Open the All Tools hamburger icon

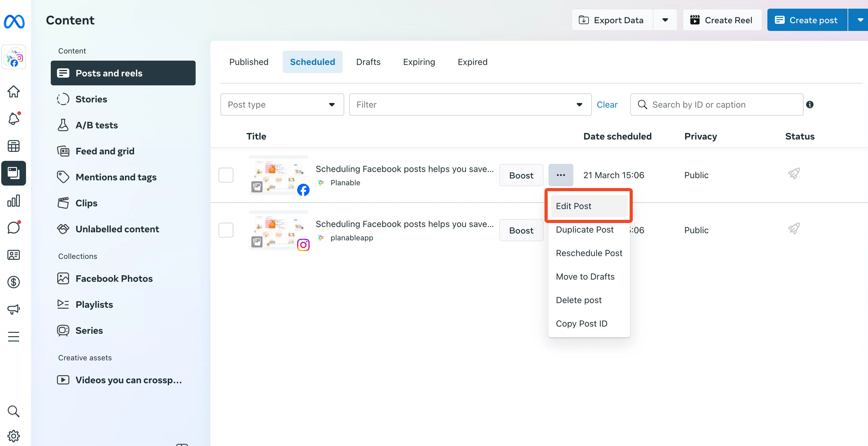pos(14,336)
